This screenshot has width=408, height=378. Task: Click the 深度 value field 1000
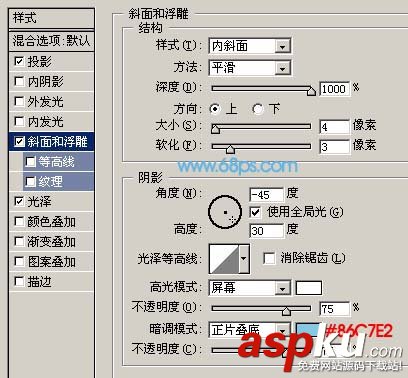[x=334, y=89]
